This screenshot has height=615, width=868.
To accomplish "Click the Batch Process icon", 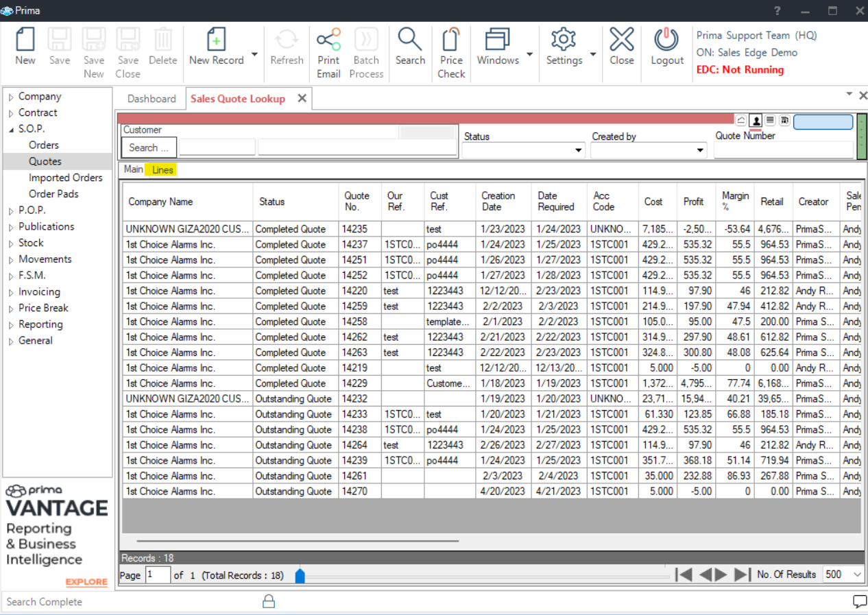I will coord(366,40).
